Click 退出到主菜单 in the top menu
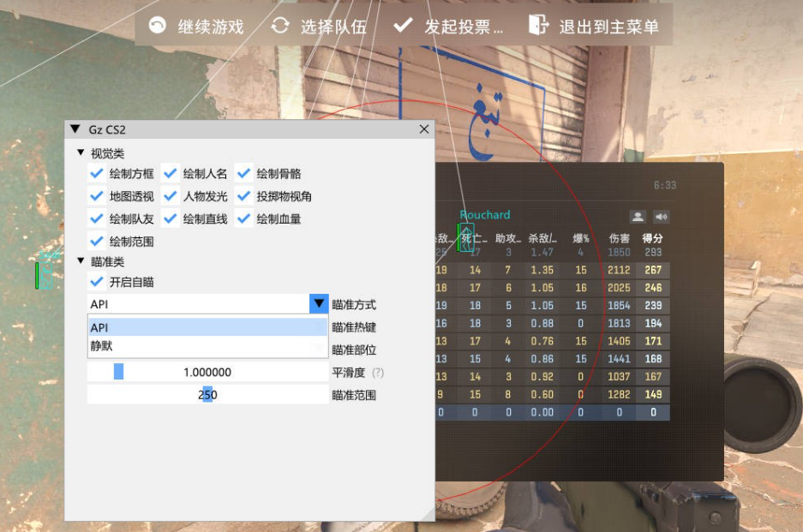The width and height of the screenshot is (803, 532). tap(609, 26)
